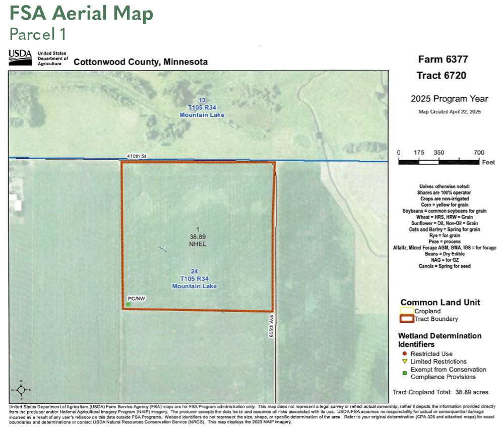Click the yellow Limited Restrictions triangle
This screenshot has width=504, height=428.
click(404, 362)
